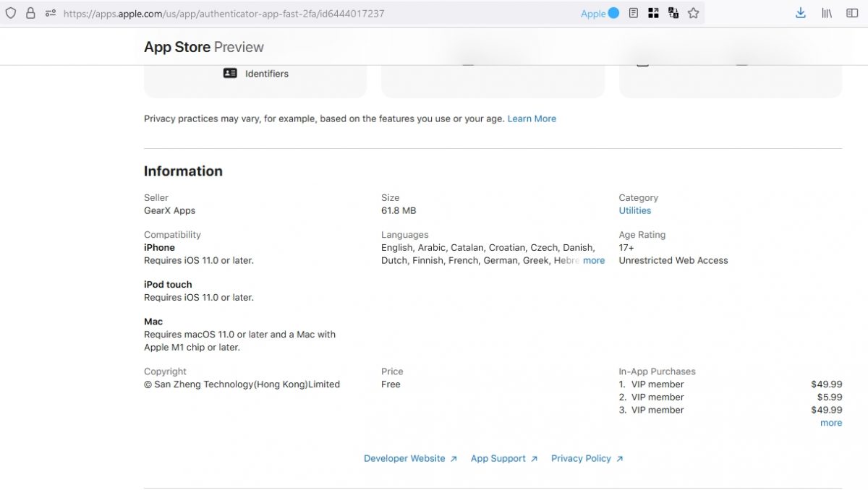This screenshot has height=490, width=868.
Task: Click the permissions tuner icon in address bar
Action: (x=48, y=13)
